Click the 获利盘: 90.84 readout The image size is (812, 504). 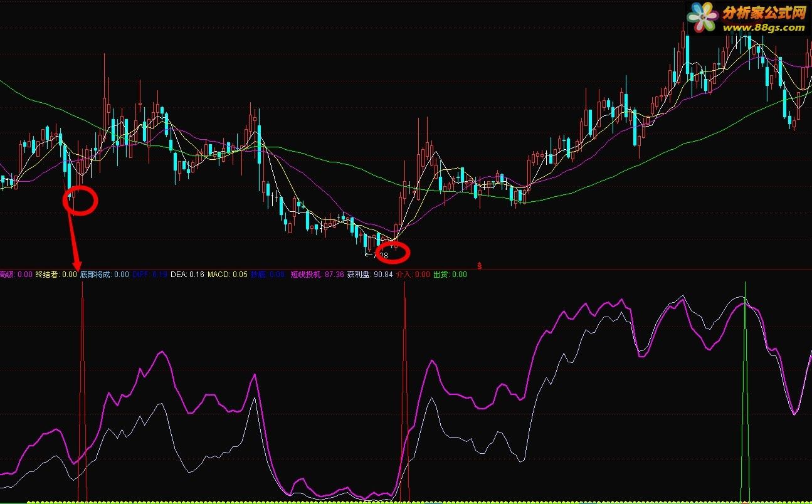[x=370, y=274]
